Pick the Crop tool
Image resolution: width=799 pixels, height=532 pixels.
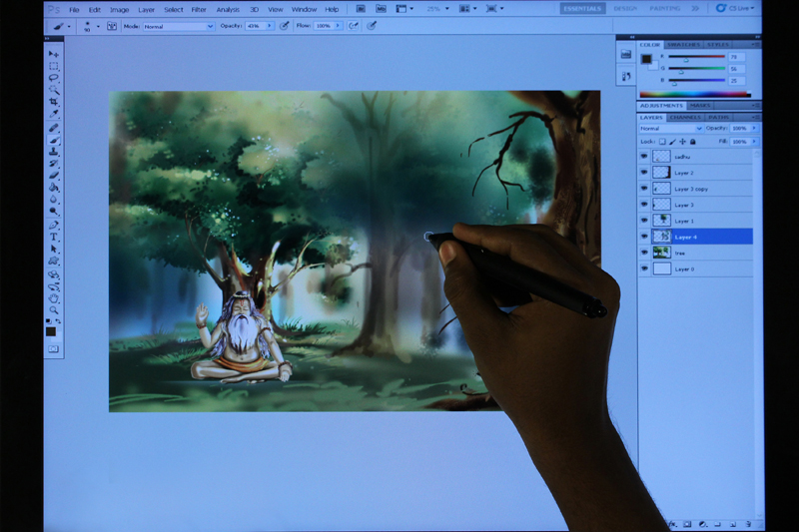point(54,102)
